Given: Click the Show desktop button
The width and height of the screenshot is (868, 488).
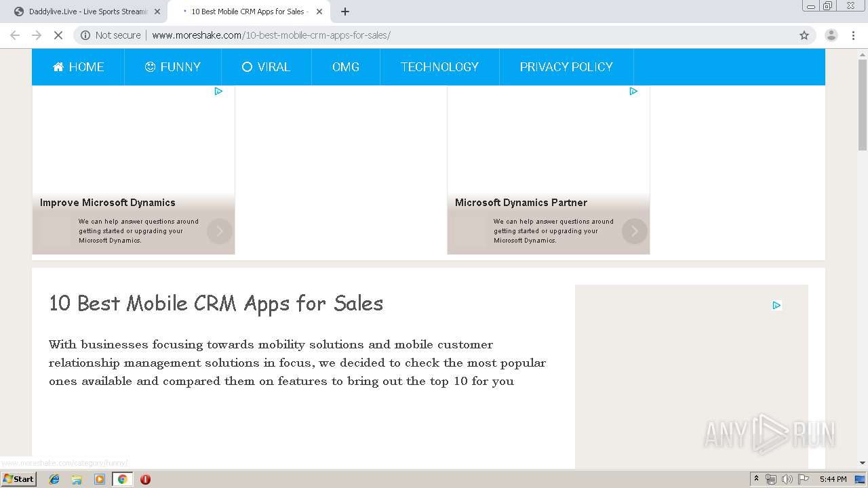Looking at the screenshot, I should (861, 479).
